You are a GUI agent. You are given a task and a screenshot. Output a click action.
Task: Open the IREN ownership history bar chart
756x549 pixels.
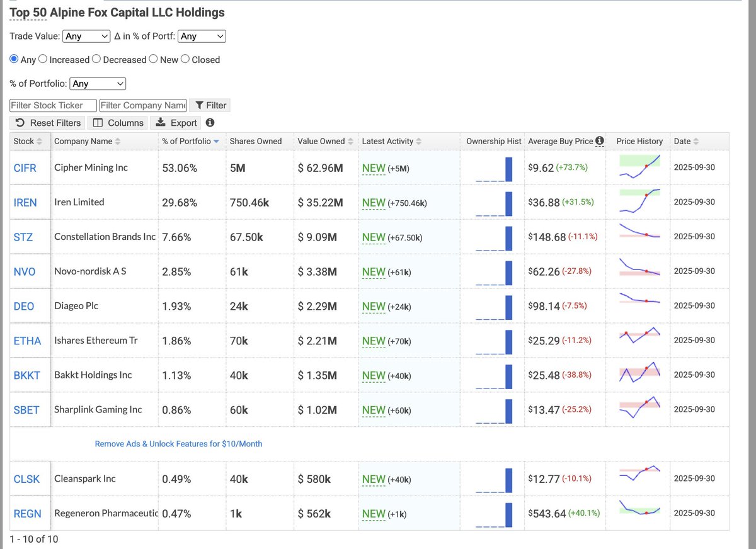(495, 203)
